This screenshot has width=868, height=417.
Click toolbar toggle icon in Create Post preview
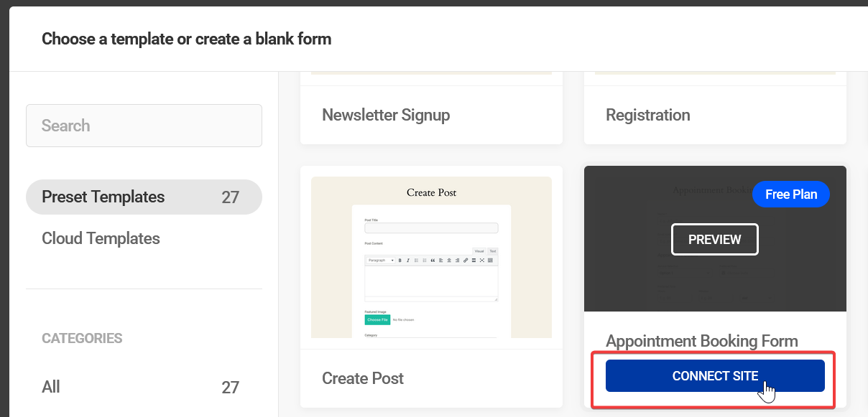click(x=490, y=260)
